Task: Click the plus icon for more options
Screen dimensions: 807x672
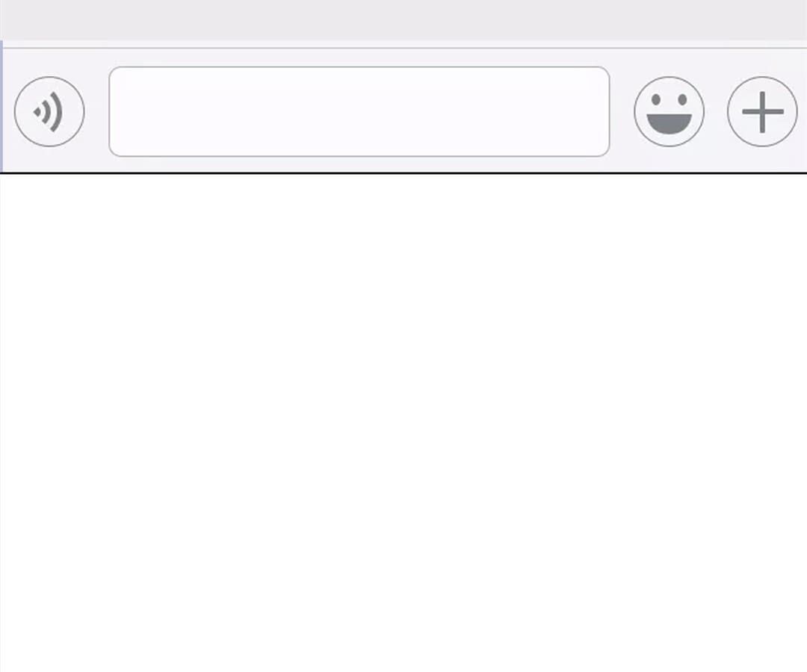Action: pos(762,111)
